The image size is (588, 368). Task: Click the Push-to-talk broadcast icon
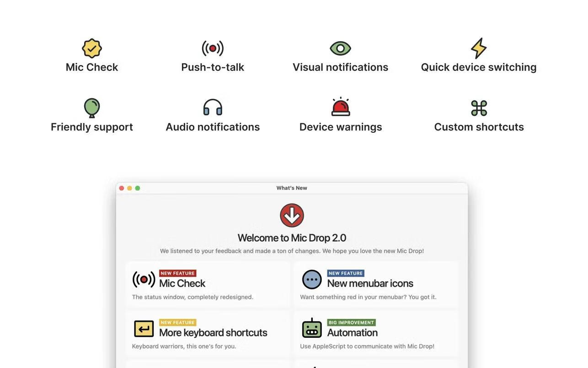click(213, 48)
